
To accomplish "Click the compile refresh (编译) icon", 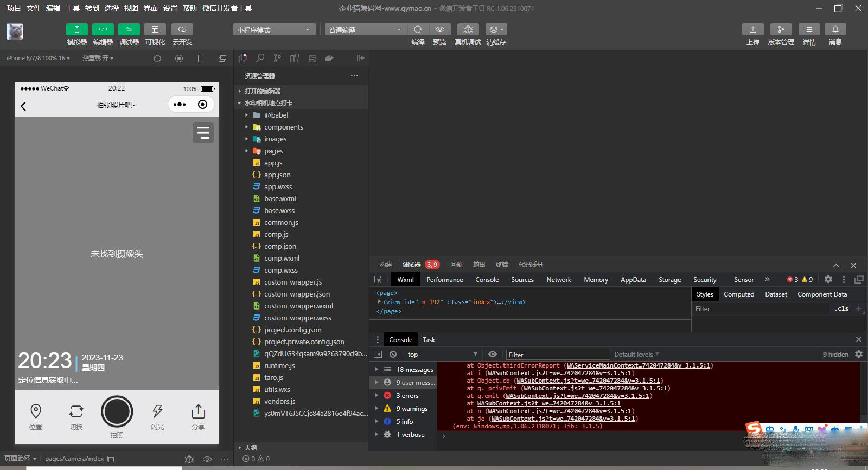I will [418, 29].
